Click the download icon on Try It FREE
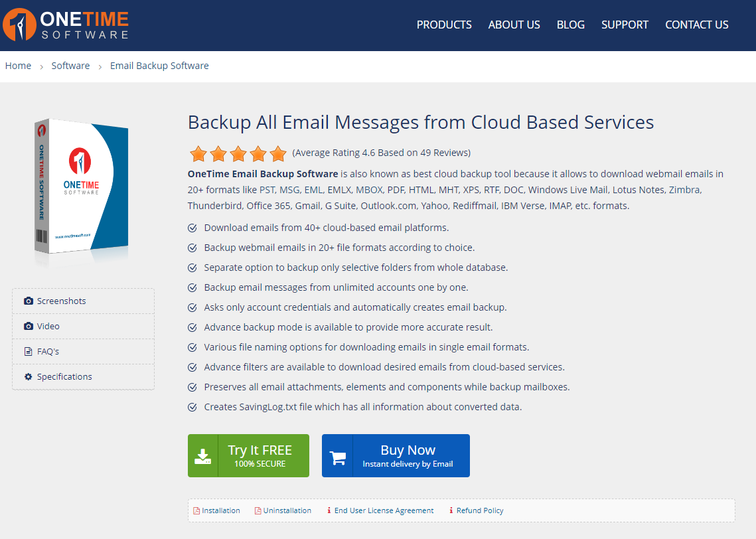The width and height of the screenshot is (756, 539). coord(203,455)
